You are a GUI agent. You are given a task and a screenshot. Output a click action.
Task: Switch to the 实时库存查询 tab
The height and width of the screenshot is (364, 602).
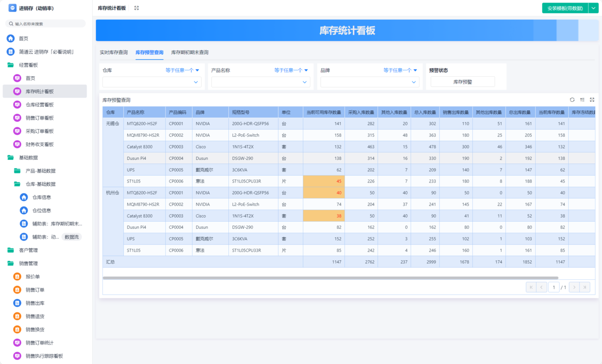coord(113,52)
